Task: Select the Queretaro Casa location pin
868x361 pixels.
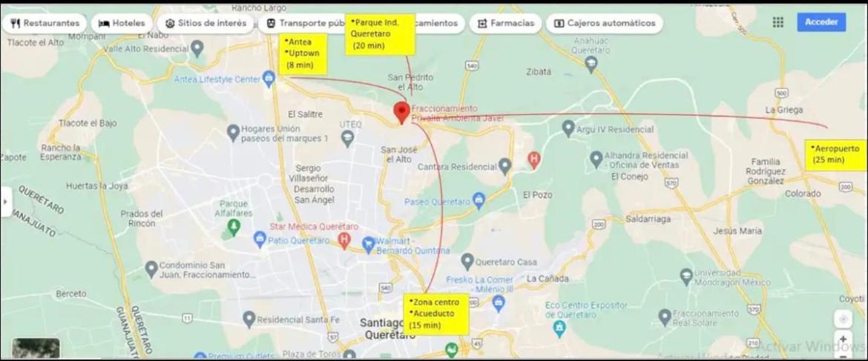Action: tap(468, 262)
